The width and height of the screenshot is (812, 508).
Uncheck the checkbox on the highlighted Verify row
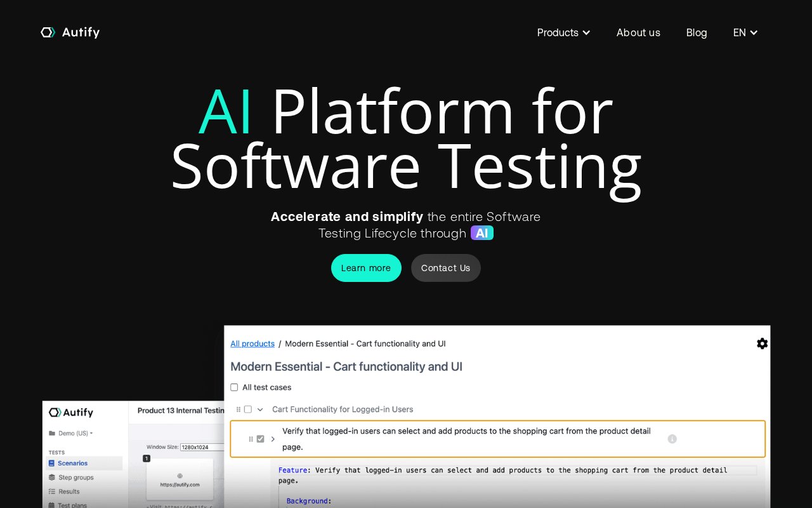[x=260, y=439]
